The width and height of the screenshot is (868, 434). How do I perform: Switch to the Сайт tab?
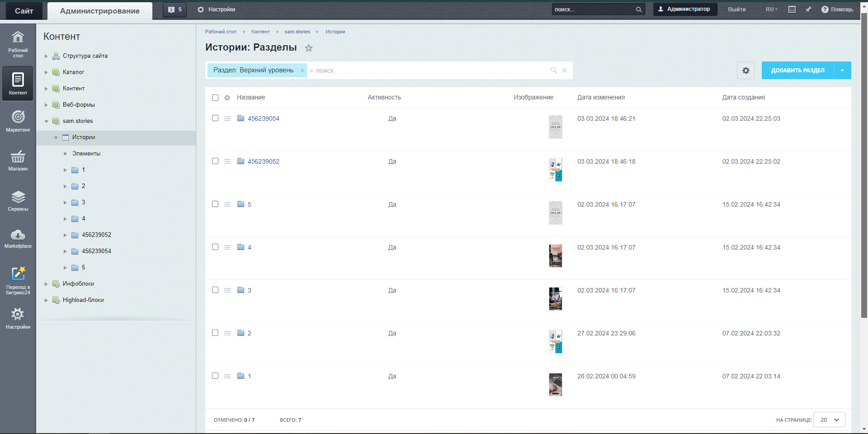pyautogui.click(x=24, y=11)
